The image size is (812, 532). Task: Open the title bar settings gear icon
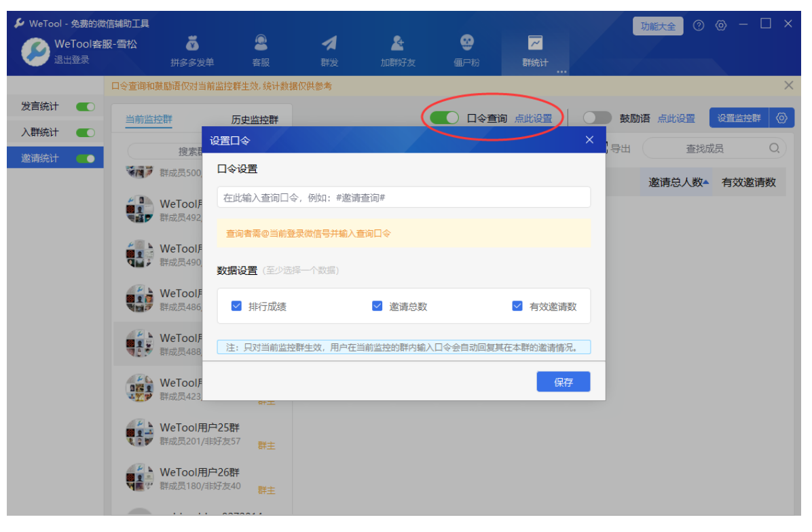pos(721,25)
